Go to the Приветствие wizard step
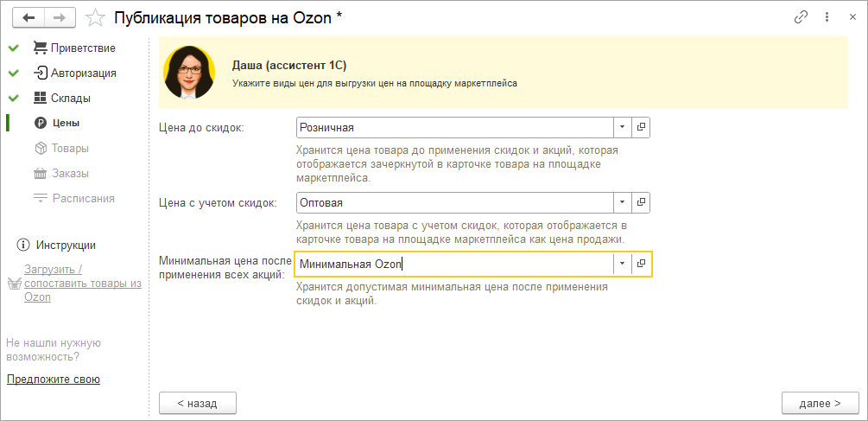Screen dimensions: 868x421 (82, 48)
